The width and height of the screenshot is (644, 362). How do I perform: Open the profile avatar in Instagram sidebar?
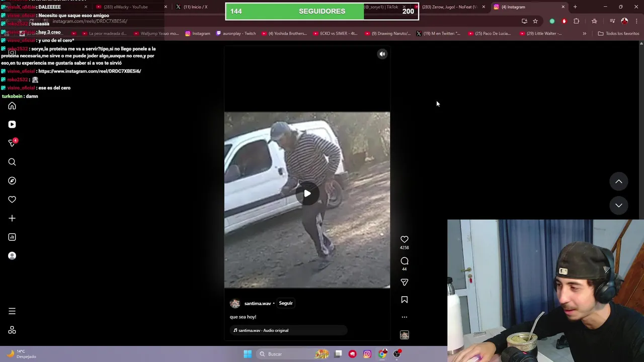tap(12, 255)
